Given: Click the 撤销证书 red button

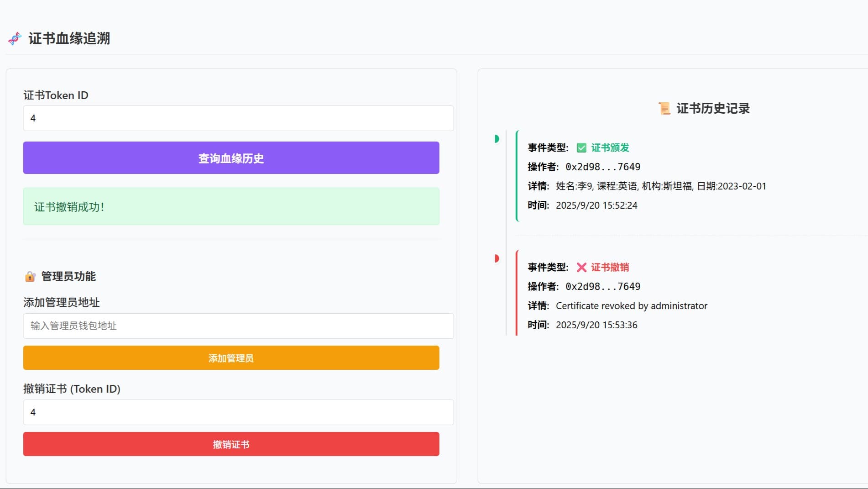Looking at the screenshot, I should click(x=231, y=444).
